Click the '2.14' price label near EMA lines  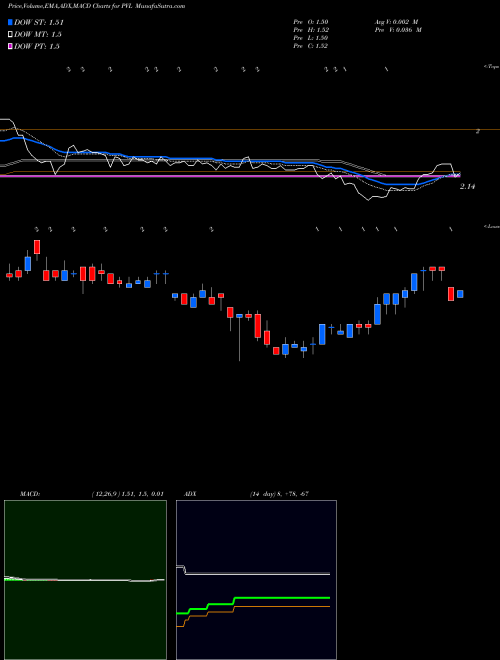coord(467,186)
